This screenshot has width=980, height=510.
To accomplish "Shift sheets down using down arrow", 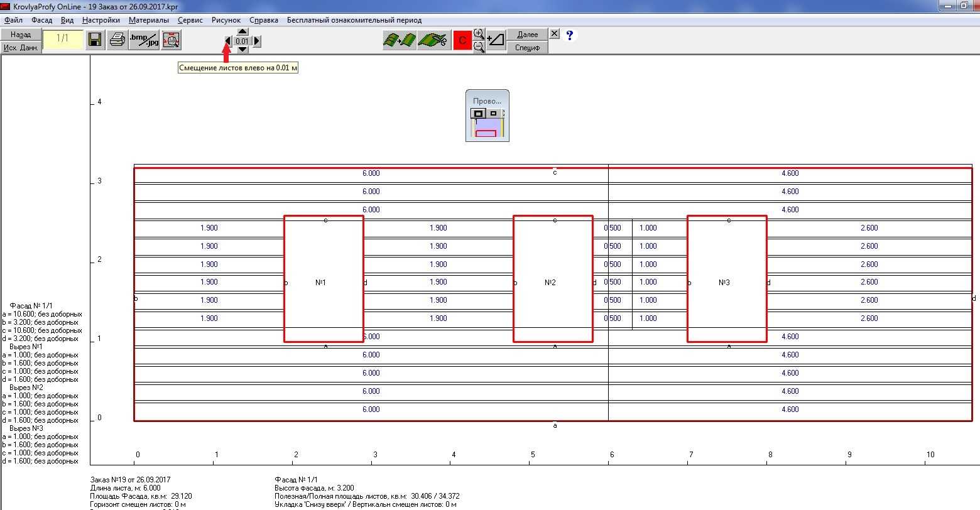I will coord(242,50).
